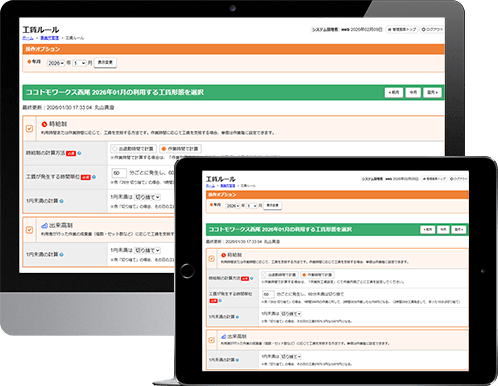This screenshot has width=498, height=386.
Task: Open 1円未満の計算 help icon in monitor's 時給制 section
Action: click(x=62, y=201)
